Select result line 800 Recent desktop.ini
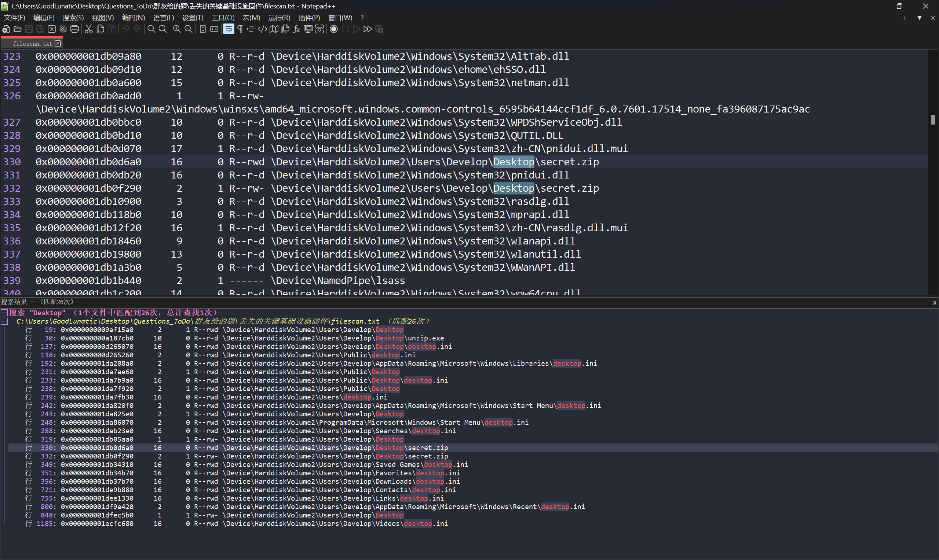 305,506
